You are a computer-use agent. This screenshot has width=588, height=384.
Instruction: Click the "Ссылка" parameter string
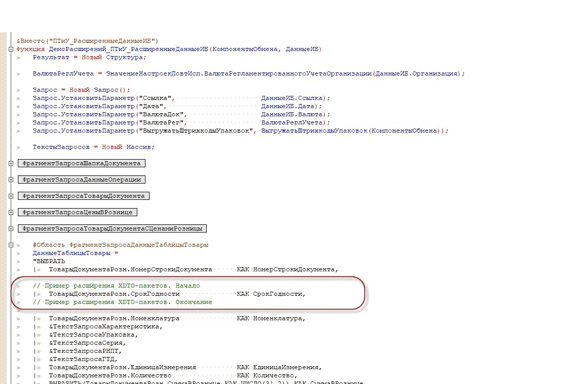pos(155,98)
